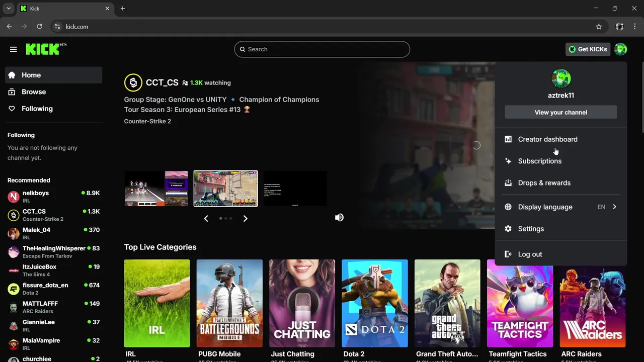
Task: Go to next featured stream arrow
Action: click(245, 218)
